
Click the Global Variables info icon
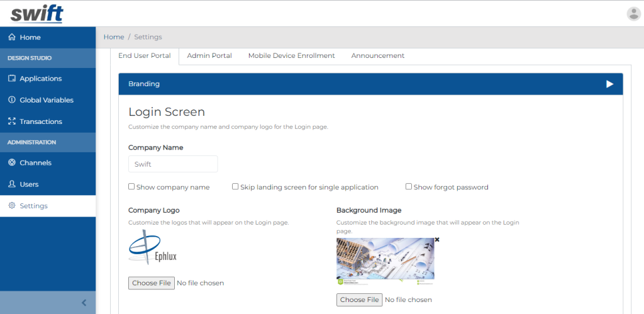pyautogui.click(x=11, y=100)
